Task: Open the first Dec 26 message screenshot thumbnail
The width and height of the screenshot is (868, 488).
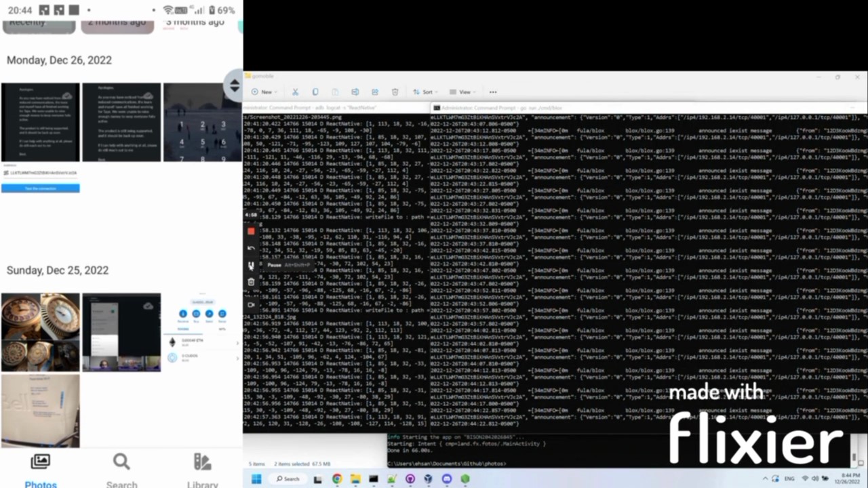Action: point(40,122)
